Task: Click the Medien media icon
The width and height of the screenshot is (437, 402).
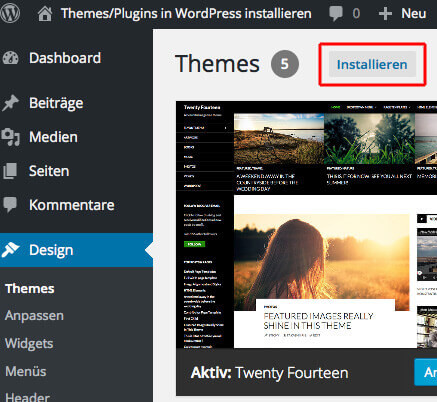Action: pos(11,137)
